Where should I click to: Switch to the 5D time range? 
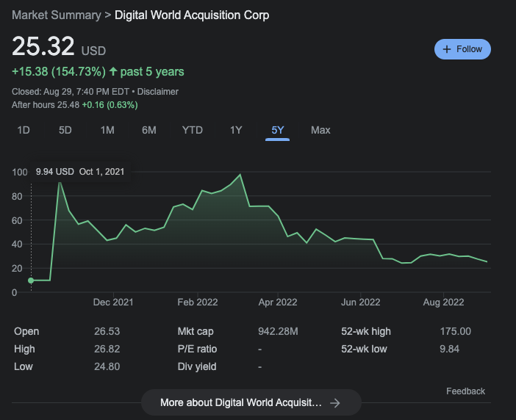[65, 130]
